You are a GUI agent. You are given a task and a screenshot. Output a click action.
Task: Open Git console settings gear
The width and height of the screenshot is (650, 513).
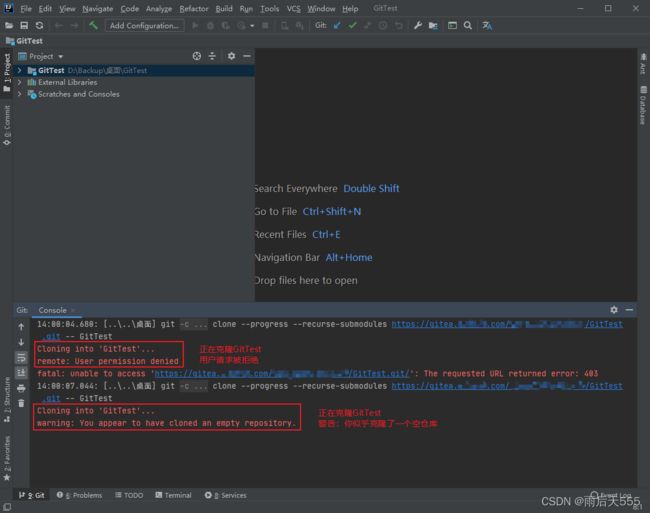pos(614,310)
